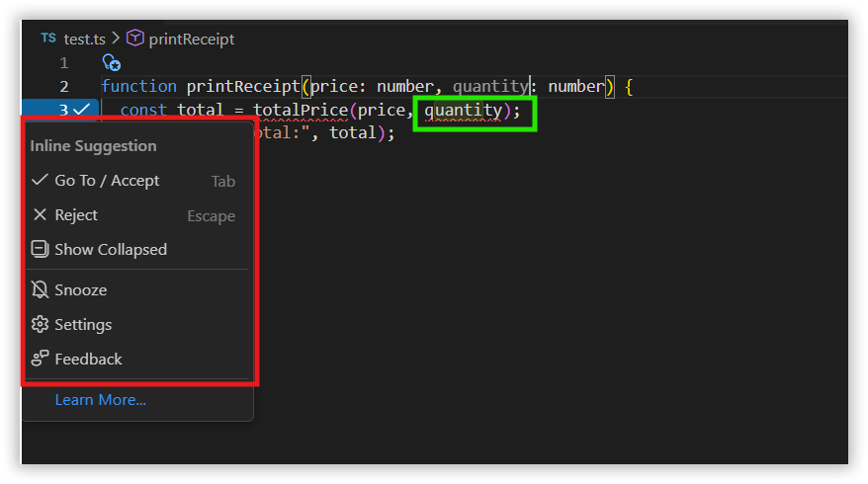
Task: Click test.ts in the breadcrumb
Action: (x=84, y=39)
